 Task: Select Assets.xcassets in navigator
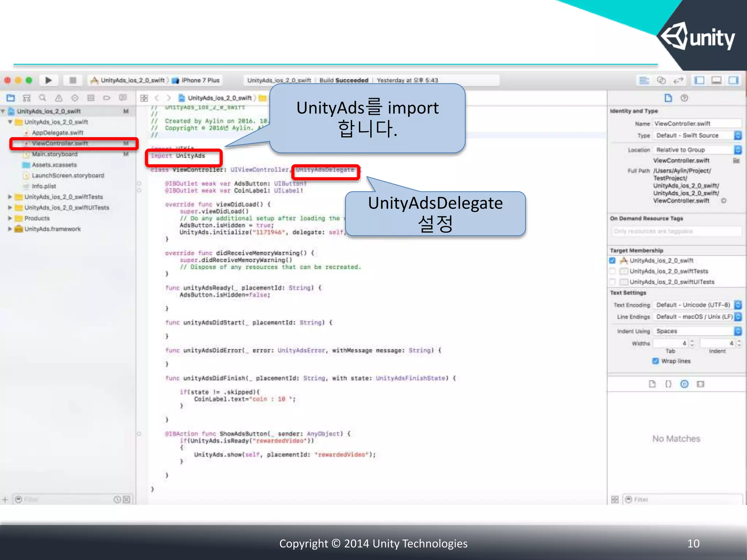pos(54,165)
